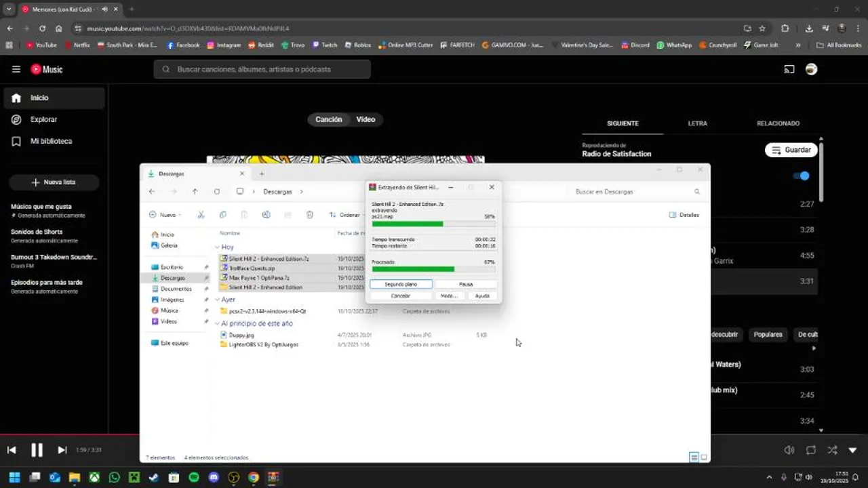
Task: Click the YouTube Music logo
Action: [x=47, y=69]
